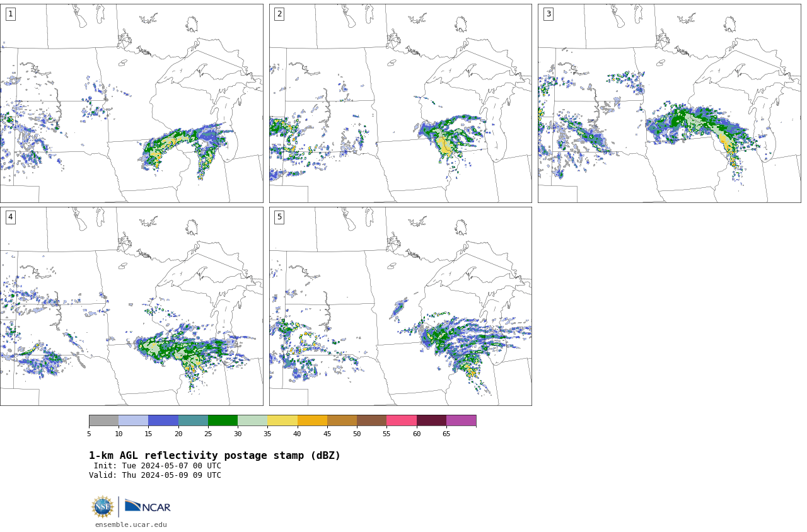Click the colorbar tick label 35
Image resolution: width=807 pixels, height=532 pixels.
pyautogui.click(x=267, y=434)
